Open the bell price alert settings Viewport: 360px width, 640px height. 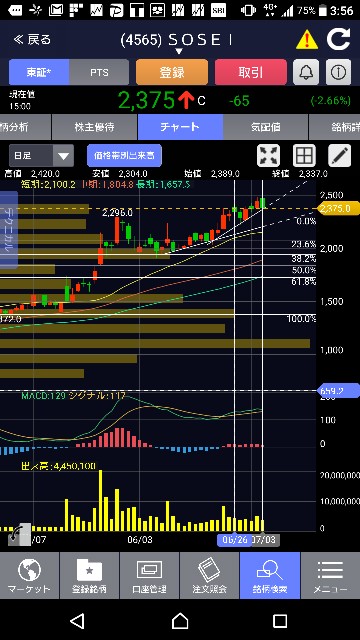[x=306, y=72]
